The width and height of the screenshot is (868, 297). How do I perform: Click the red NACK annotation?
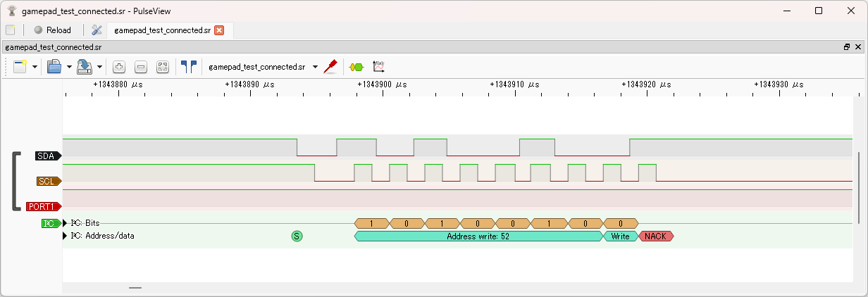(657, 236)
